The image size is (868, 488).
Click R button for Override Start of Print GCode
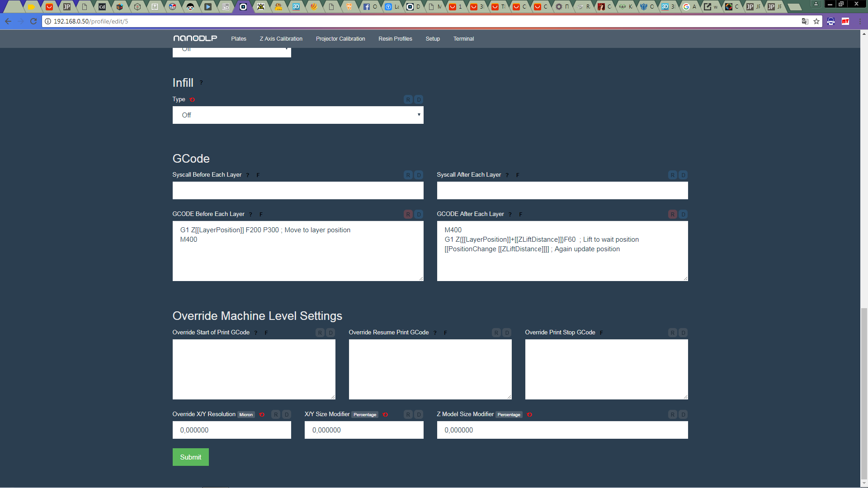tap(320, 333)
